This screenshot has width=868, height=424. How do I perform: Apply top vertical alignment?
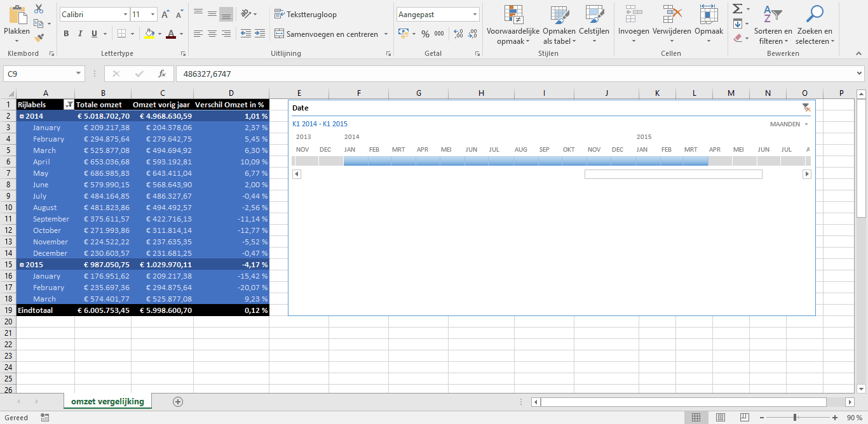click(198, 13)
